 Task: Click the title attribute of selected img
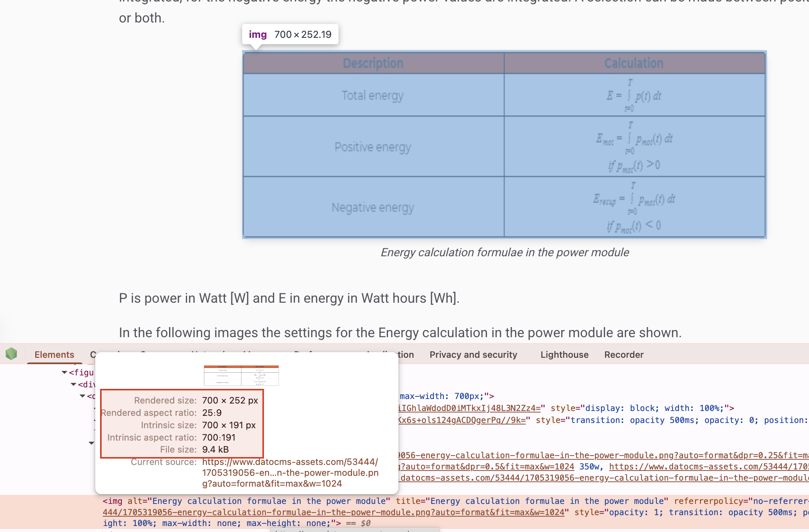click(532, 501)
